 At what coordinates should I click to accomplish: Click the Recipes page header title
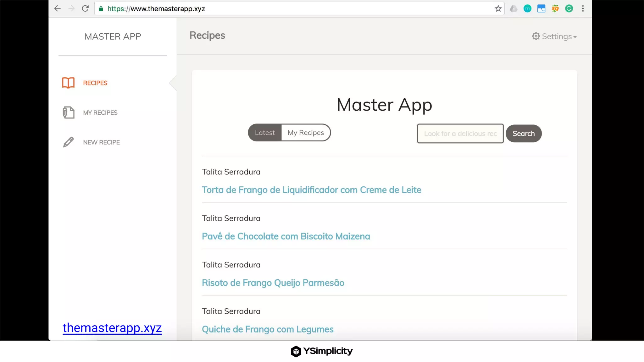pyautogui.click(x=207, y=36)
